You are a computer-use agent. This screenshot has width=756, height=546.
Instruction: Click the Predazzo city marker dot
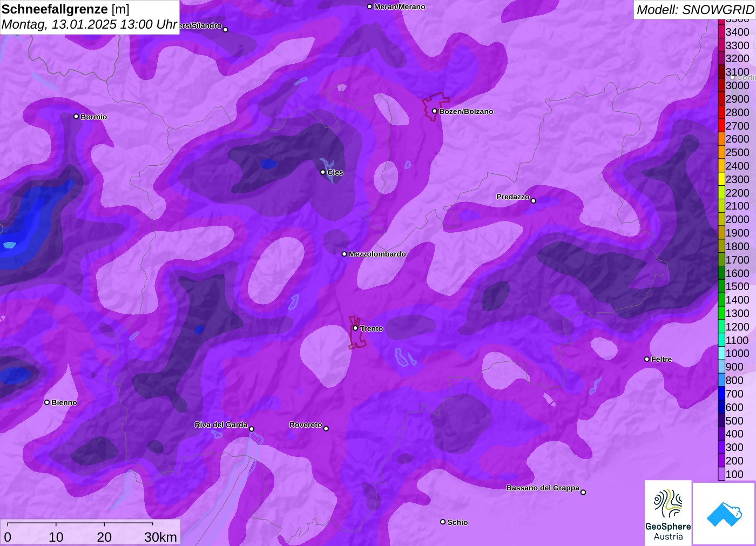(533, 201)
